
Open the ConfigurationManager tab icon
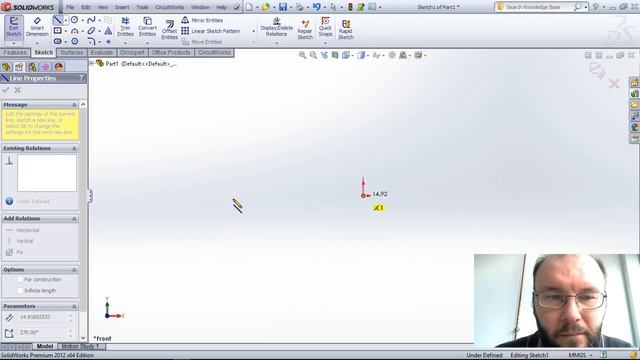tap(32, 67)
